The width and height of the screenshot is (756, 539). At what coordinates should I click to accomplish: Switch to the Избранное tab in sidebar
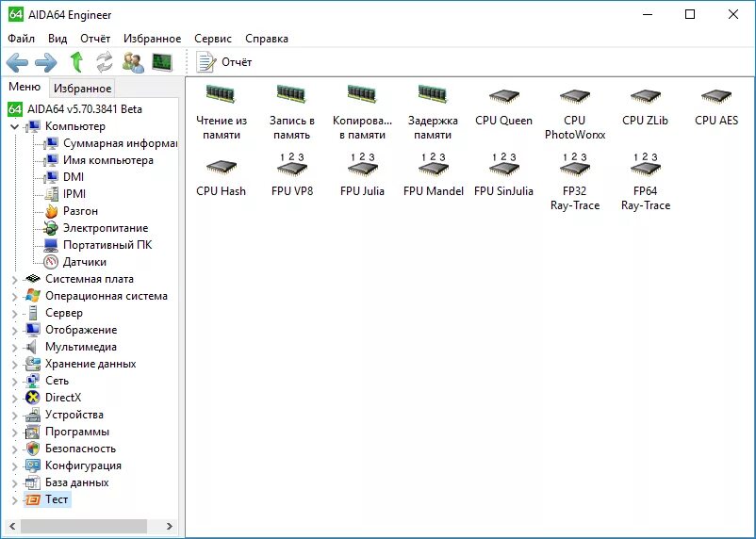click(82, 89)
